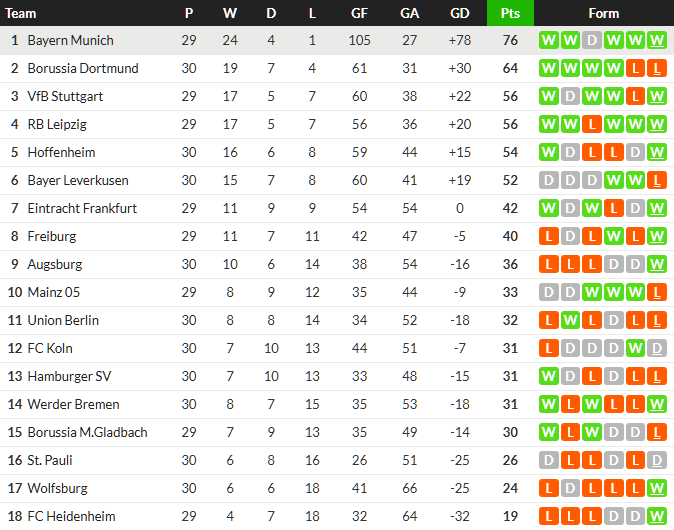Sort by the GD column header
The height and width of the screenshot is (530, 674).
click(460, 13)
